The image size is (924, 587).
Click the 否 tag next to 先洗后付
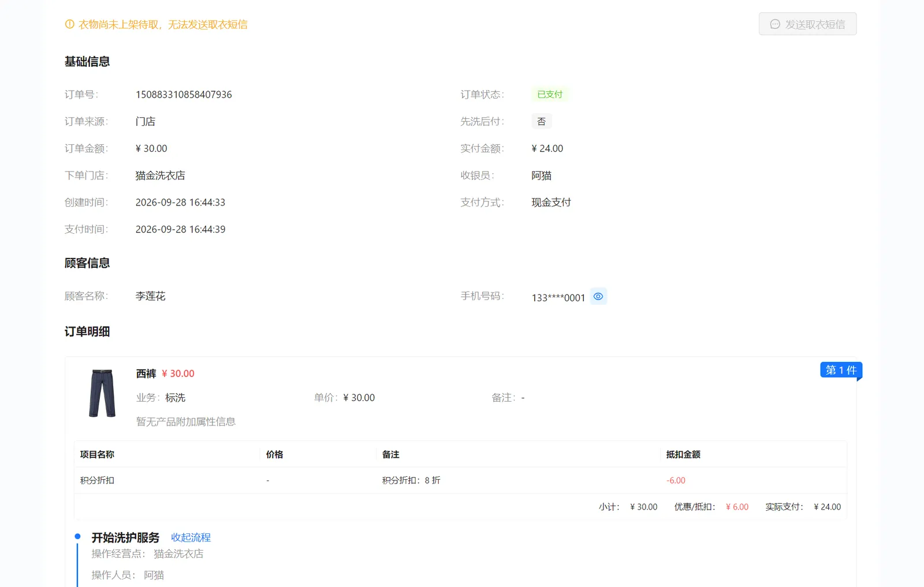(x=542, y=121)
